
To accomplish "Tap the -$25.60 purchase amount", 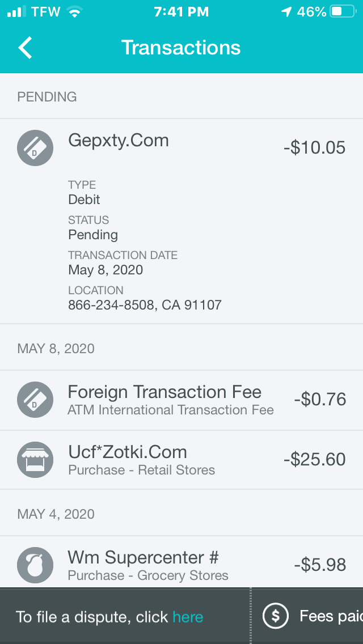I will coord(314,460).
